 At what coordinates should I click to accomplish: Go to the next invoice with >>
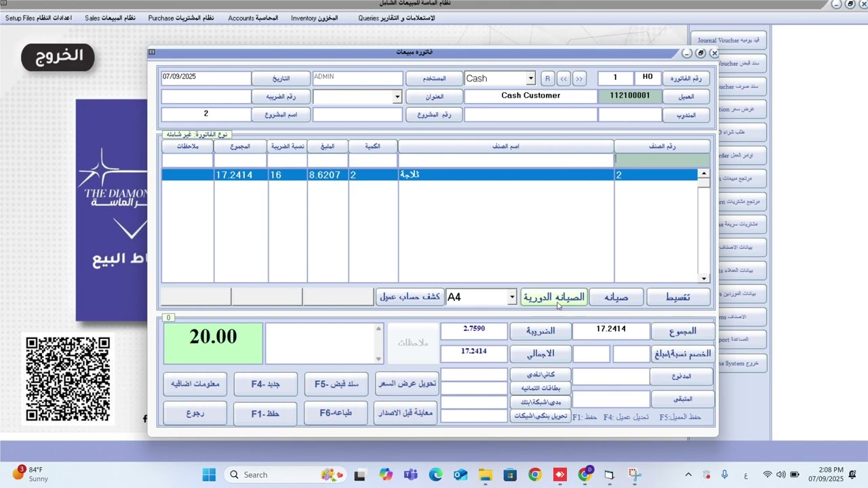click(x=579, y=79)
